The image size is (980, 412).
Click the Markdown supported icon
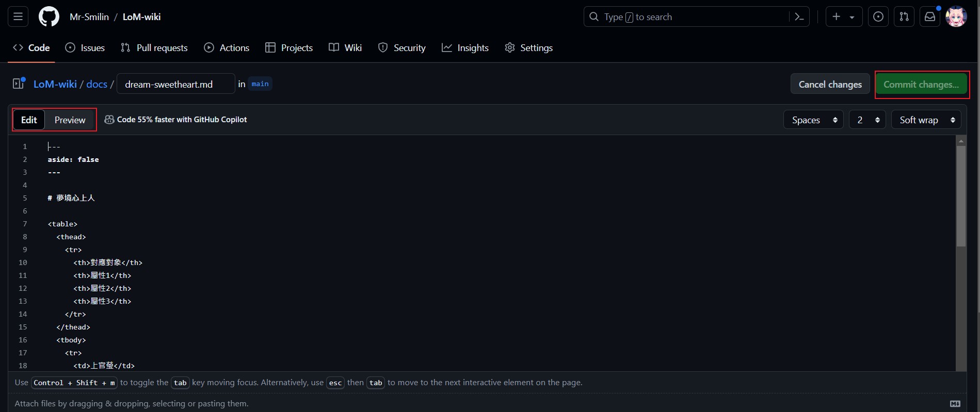click(x=955, y=403)
